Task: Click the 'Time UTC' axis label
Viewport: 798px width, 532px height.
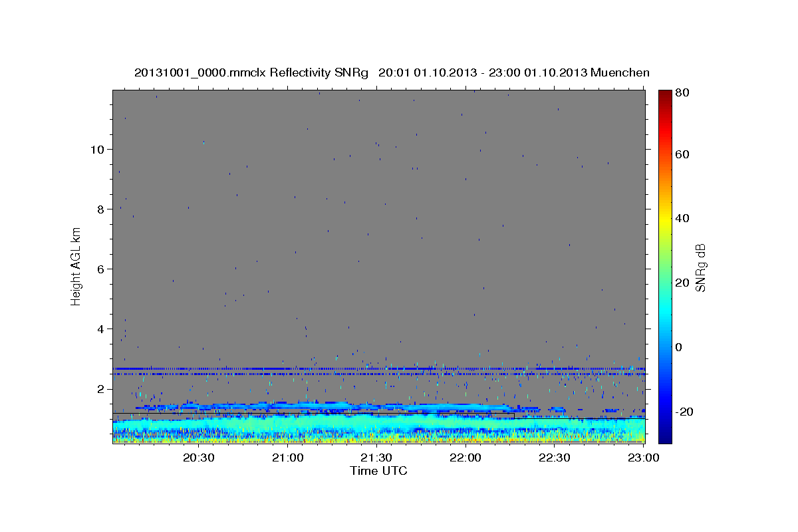Action: [378, 471]
